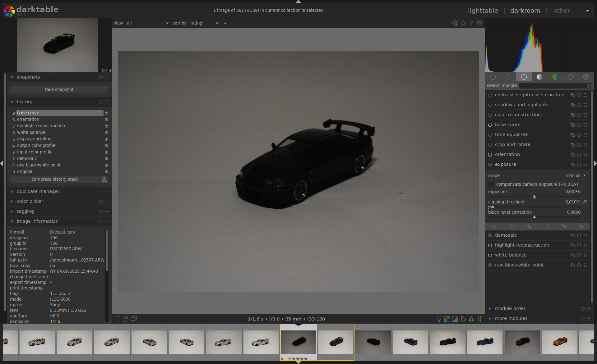Open global preferences gear icon
597x364 pixels.
pos(479,23)
